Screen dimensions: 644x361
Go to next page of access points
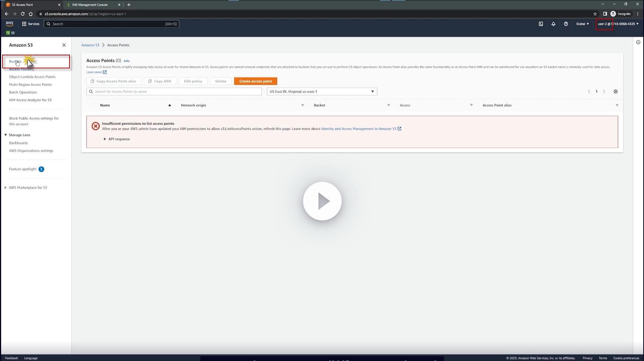[604, 91]
